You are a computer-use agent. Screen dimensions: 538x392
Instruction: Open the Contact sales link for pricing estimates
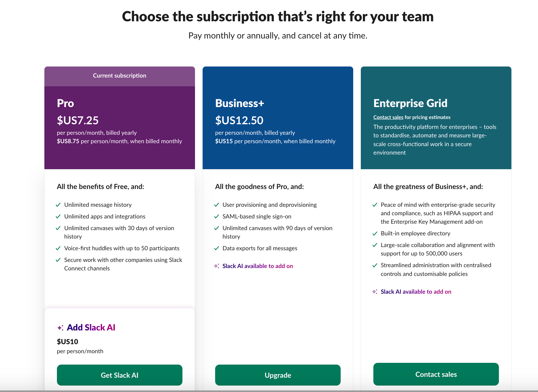click(388, 117)
